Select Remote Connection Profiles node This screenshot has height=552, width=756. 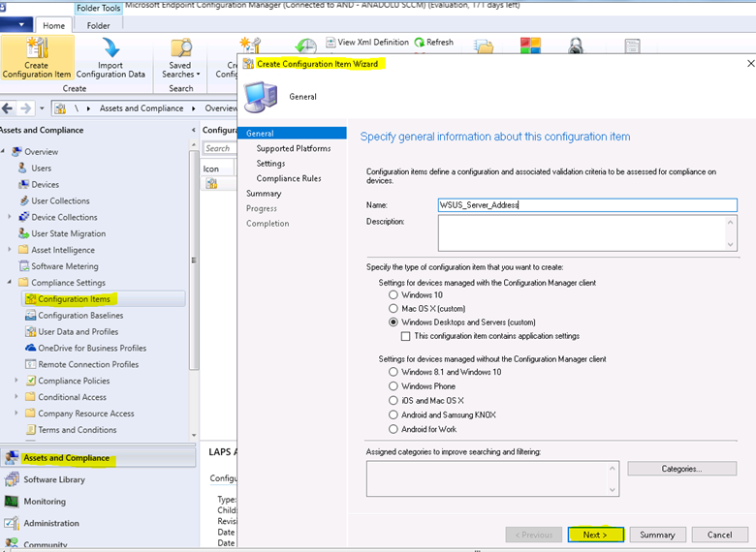tap(88, 365)
